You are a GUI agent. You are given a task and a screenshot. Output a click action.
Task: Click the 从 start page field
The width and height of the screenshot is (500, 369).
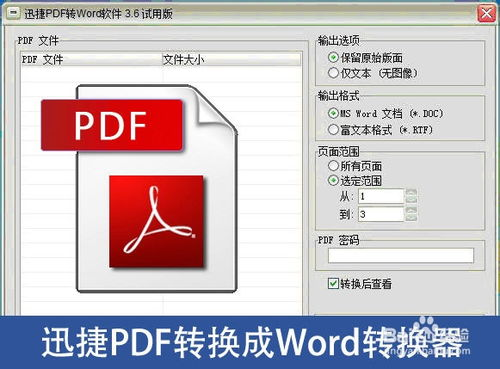coord(381,196)
